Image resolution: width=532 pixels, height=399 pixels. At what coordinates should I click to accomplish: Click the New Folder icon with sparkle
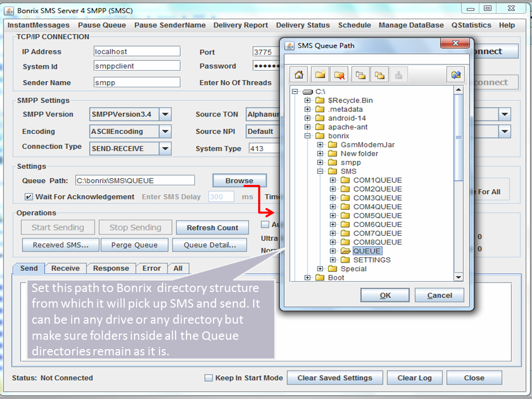coord(320,75)
